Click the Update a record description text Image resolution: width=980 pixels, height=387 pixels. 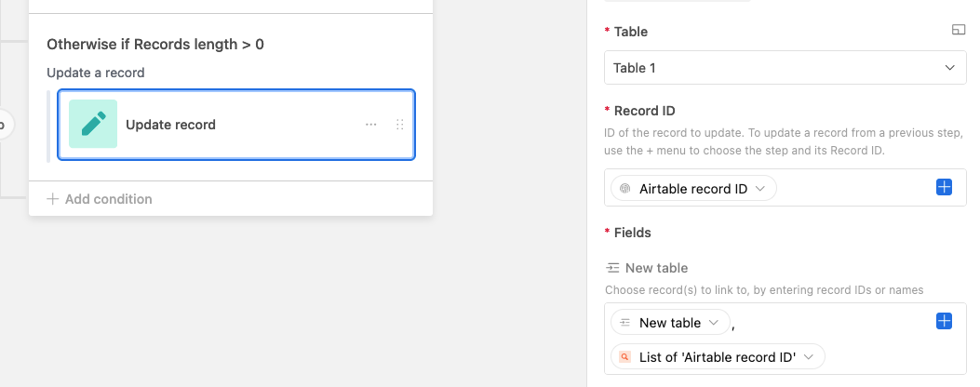tap(96, 73)
